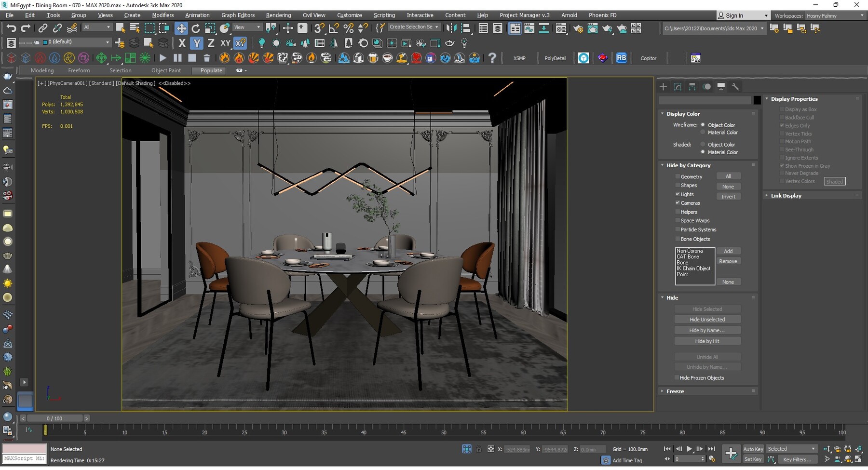The height and width of the screenshot is (470, 868).
Task: Open the Layer Explorer
Action: point(498,28)
